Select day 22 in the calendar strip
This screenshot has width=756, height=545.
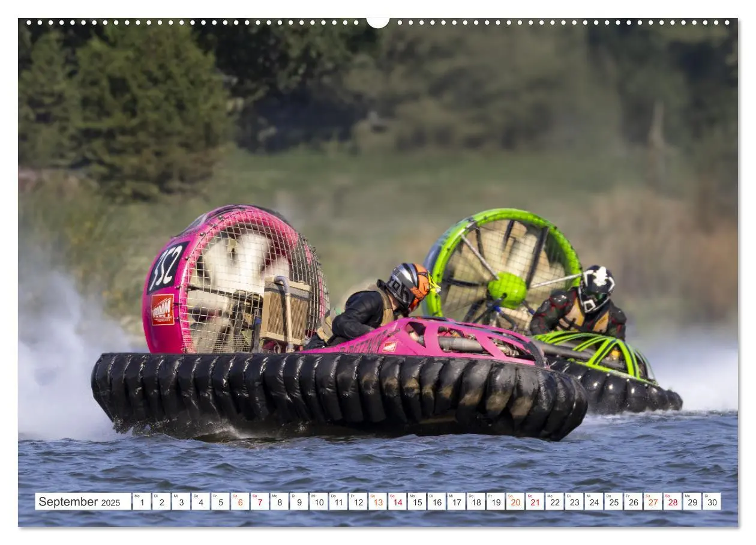click(x=555, y=502)
